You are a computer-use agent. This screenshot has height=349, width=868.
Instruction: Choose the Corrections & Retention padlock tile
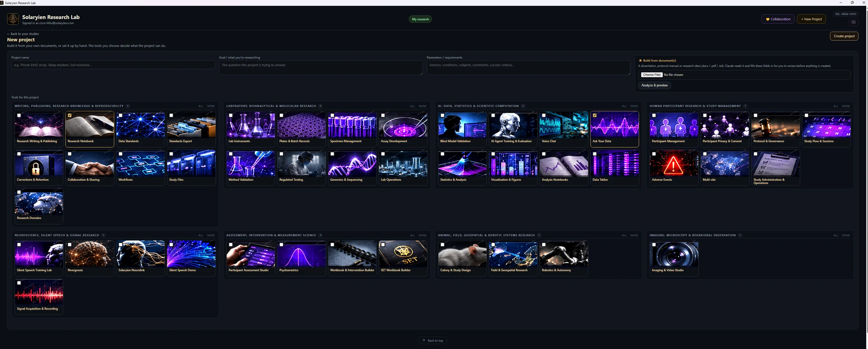[x=39, y=168]
